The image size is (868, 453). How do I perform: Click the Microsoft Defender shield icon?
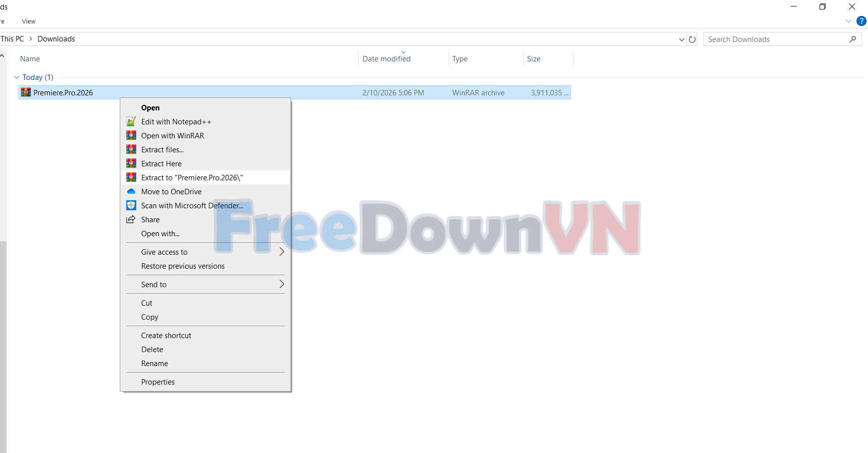pos(131,205)
